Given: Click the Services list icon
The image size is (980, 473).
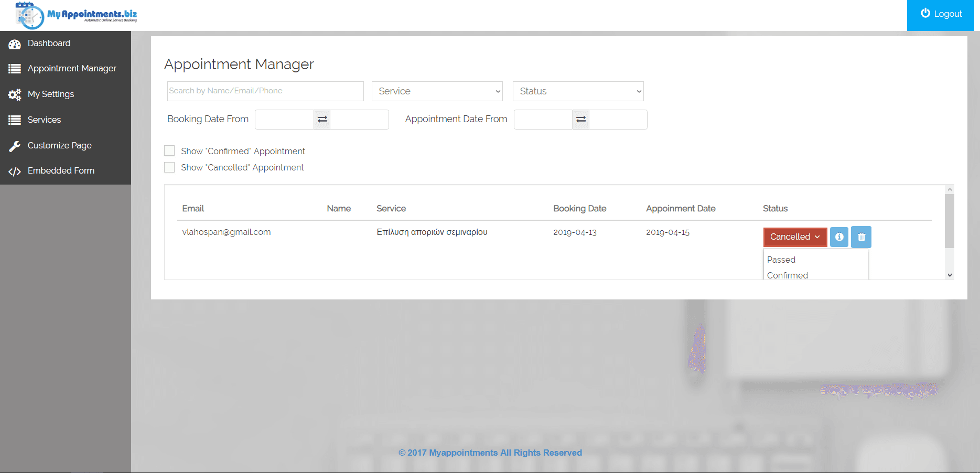Looking at the screenshot, I should (15, 120).
